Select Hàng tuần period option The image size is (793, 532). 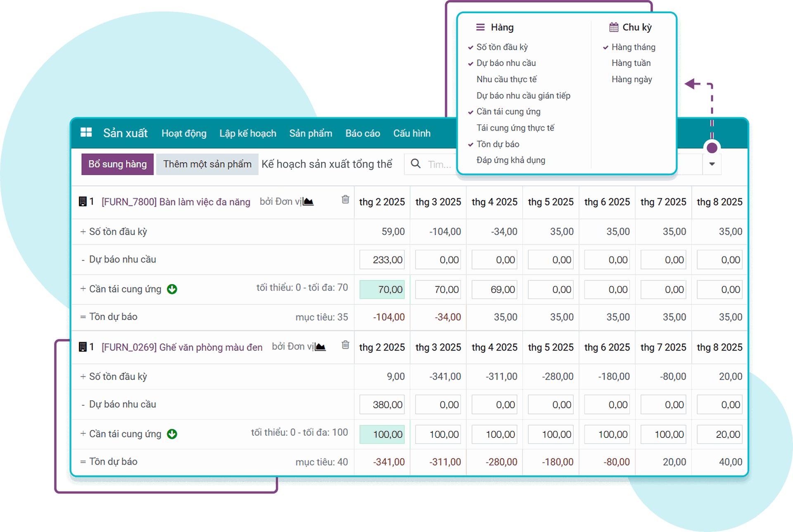(631, 63)
